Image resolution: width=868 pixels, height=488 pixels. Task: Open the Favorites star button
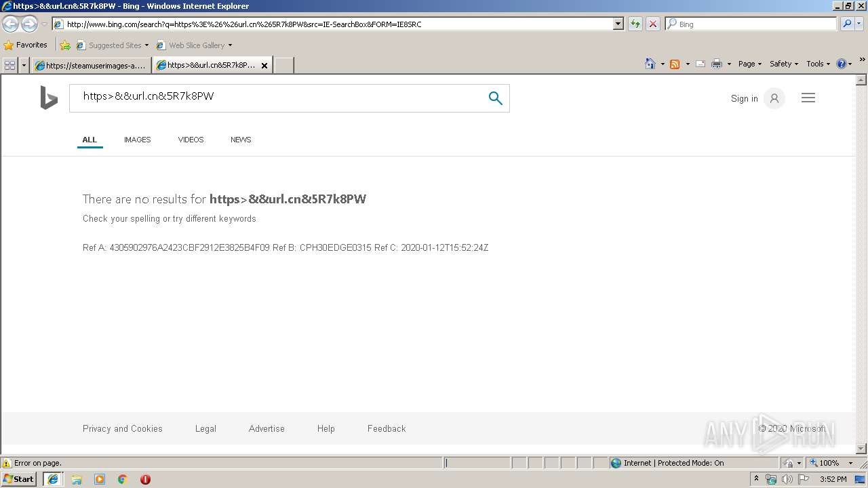click(x=26, y=45)
